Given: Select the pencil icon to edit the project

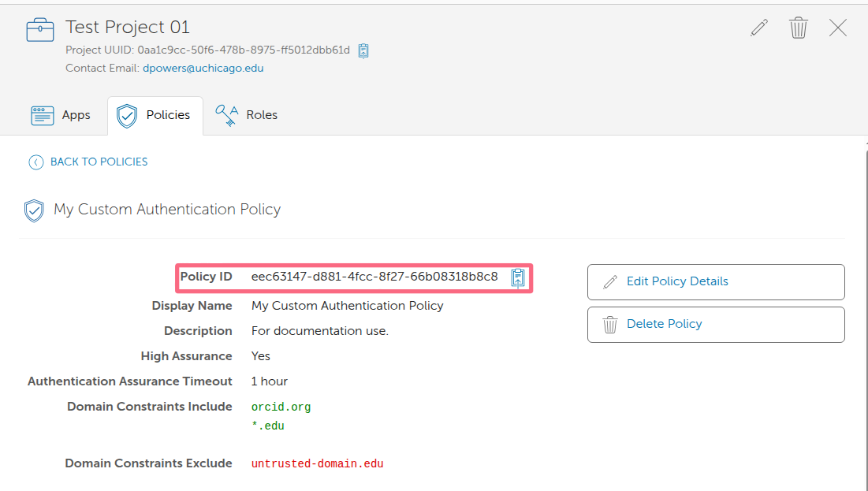Looking at the screenshot, I should tap(758, 28).
